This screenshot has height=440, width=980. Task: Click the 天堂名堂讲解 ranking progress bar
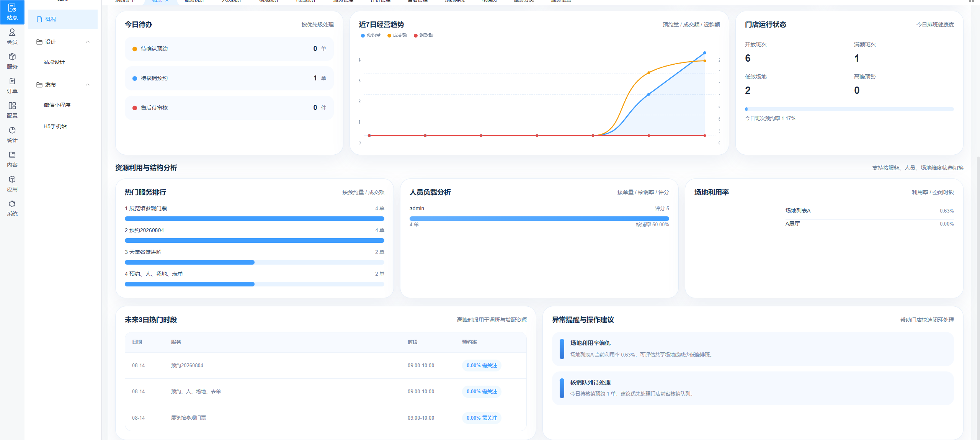[255, 262]
